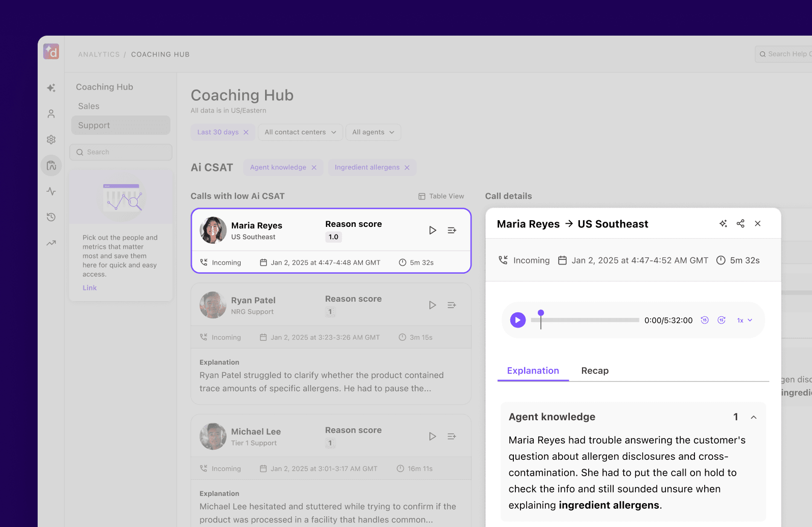Change playback speed from 1x
The width and height of the screenshot is (812, 527).
744,320
